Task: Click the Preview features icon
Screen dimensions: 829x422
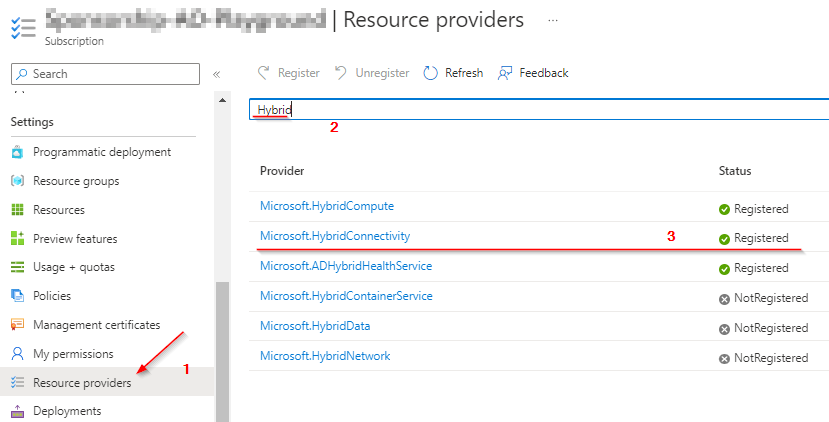Action: (17, 238)
